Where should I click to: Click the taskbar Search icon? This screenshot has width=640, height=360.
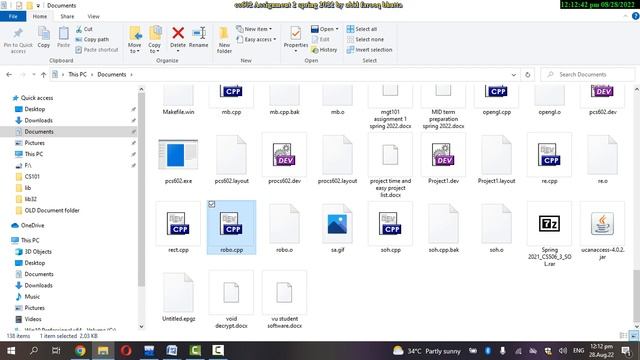click(x=34, y=351)
